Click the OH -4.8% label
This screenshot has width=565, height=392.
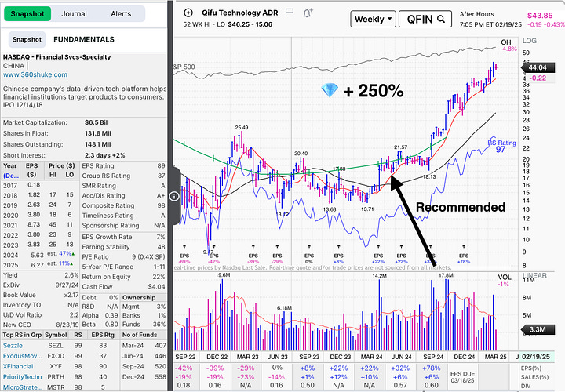click(x=508, y=45)
